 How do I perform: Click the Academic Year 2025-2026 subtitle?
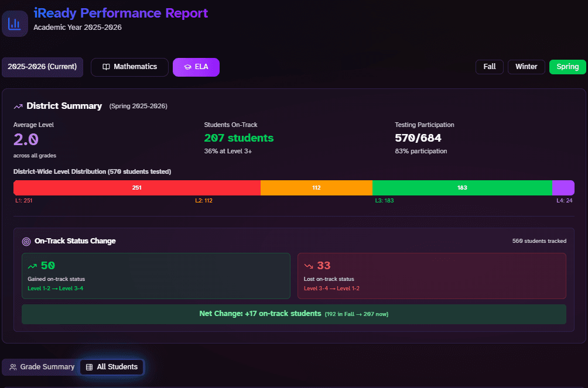(x=78, y=28)
